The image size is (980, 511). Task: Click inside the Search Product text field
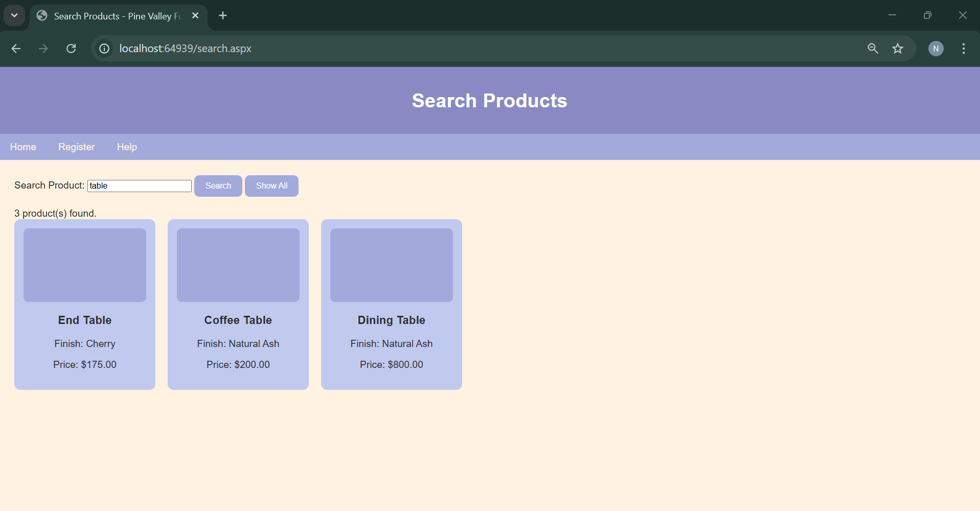coord(139,185)
